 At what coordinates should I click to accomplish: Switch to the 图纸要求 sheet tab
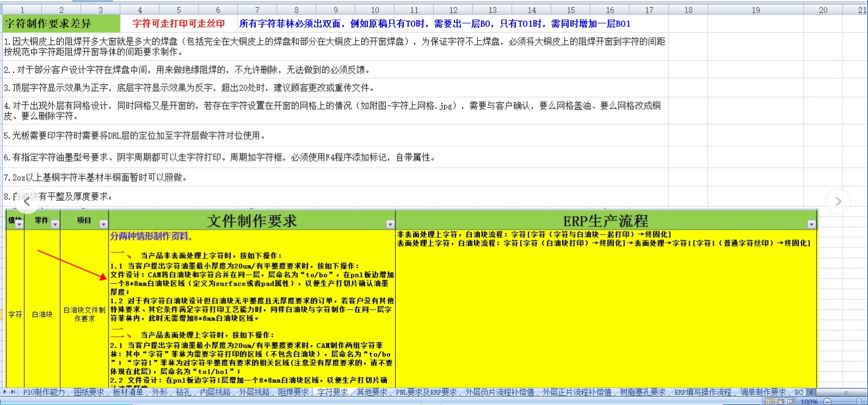tap(89, 392)
